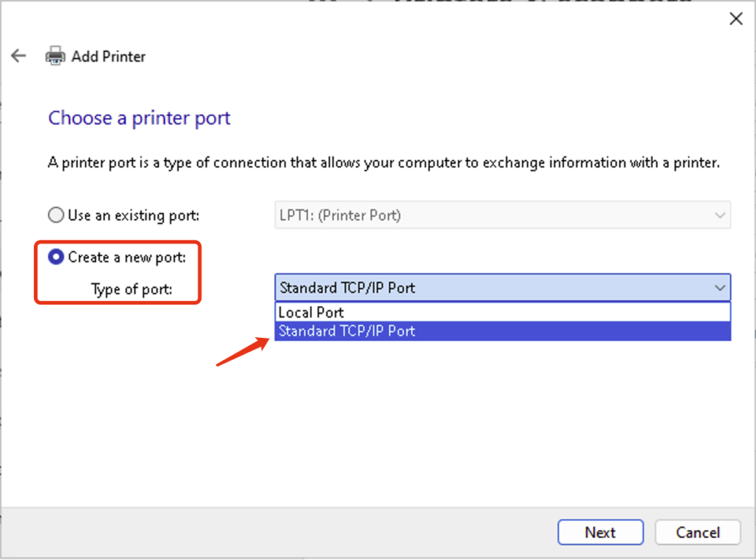
Task: Click the 'Create a new port:' label text
Action: (x=127, y=257)
